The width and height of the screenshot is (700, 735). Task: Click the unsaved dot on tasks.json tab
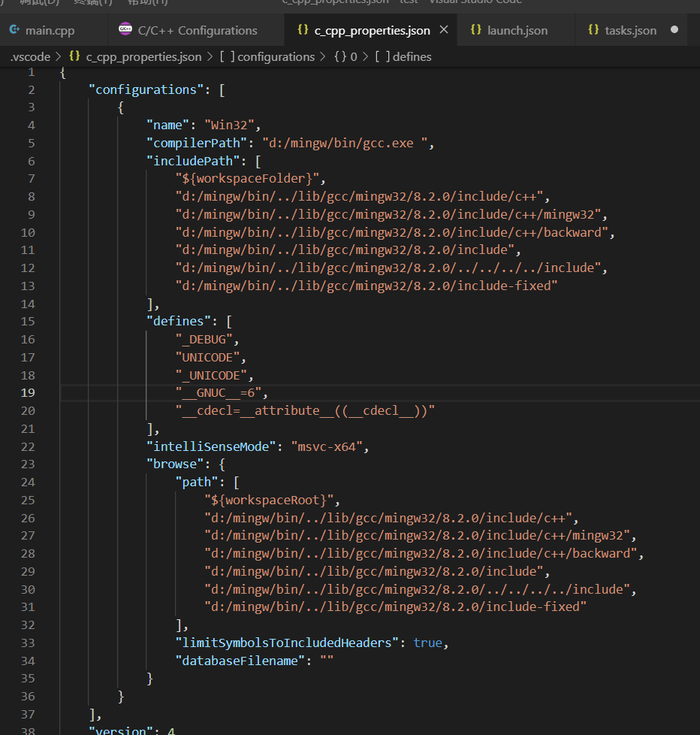[674, 29]
